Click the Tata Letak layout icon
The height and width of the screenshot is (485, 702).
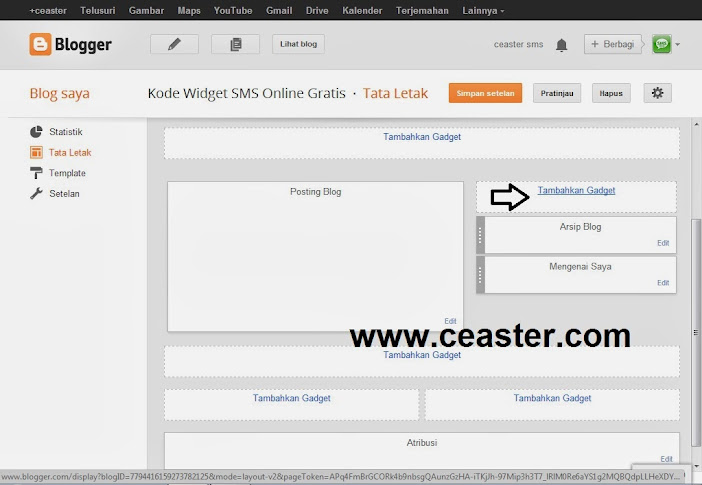click(36, 152)
